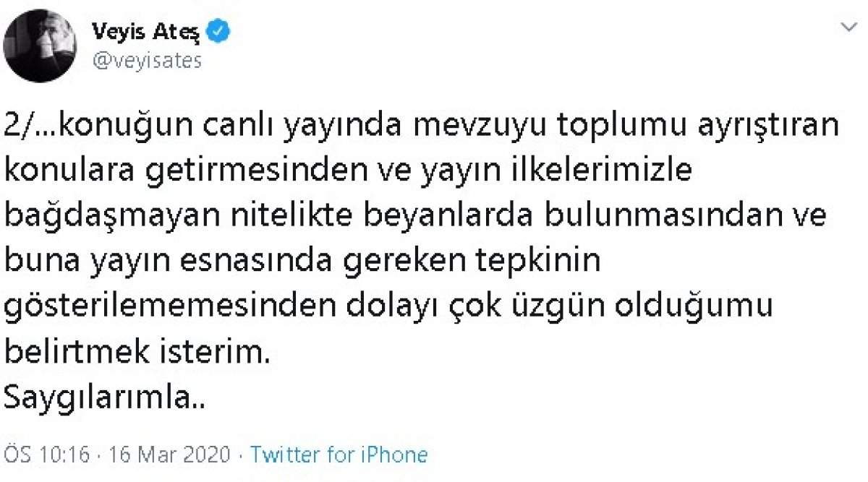This screenshot has width=868, height=482.
Task: Open the Twitter for iPhone source link
Action: tap(337, 455)
